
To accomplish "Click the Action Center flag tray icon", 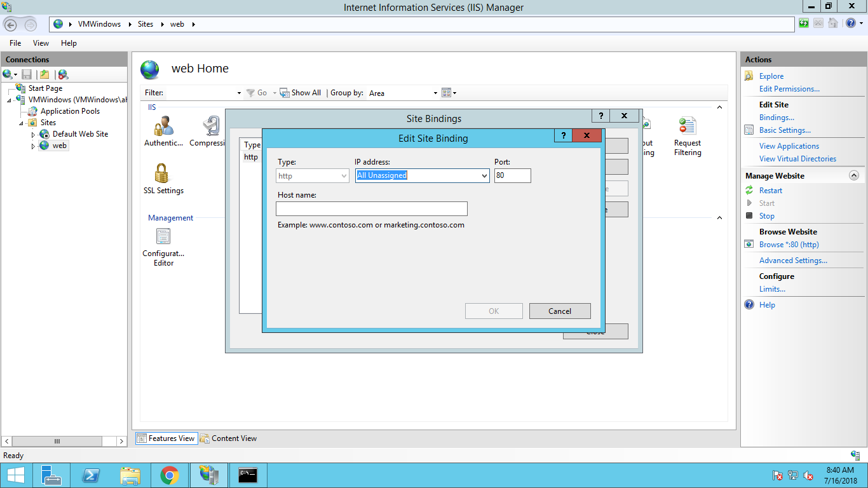I will point(777,475).
